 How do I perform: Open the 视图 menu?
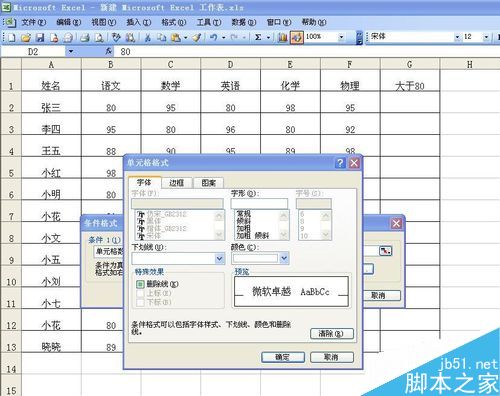click(x=104, y=22)
